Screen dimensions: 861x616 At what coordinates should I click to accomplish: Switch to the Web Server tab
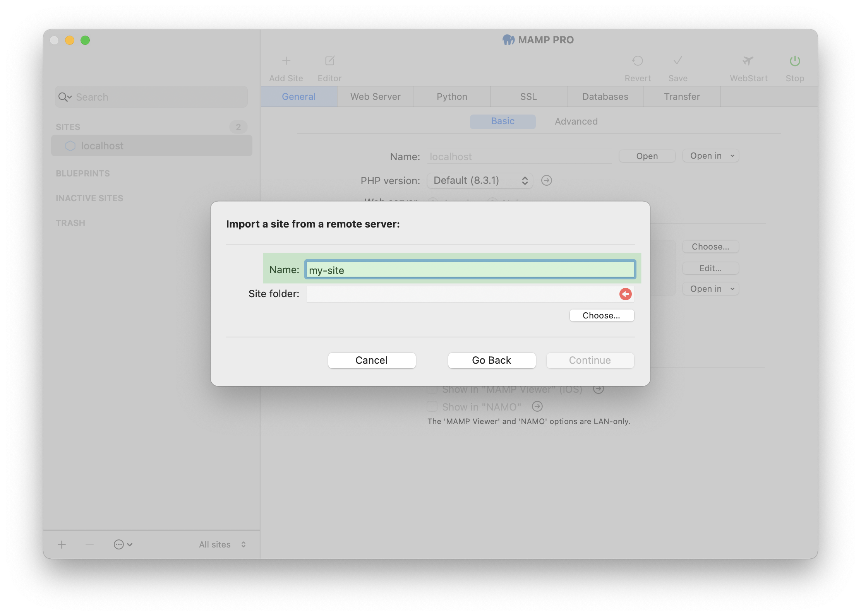tap(376, 97)
